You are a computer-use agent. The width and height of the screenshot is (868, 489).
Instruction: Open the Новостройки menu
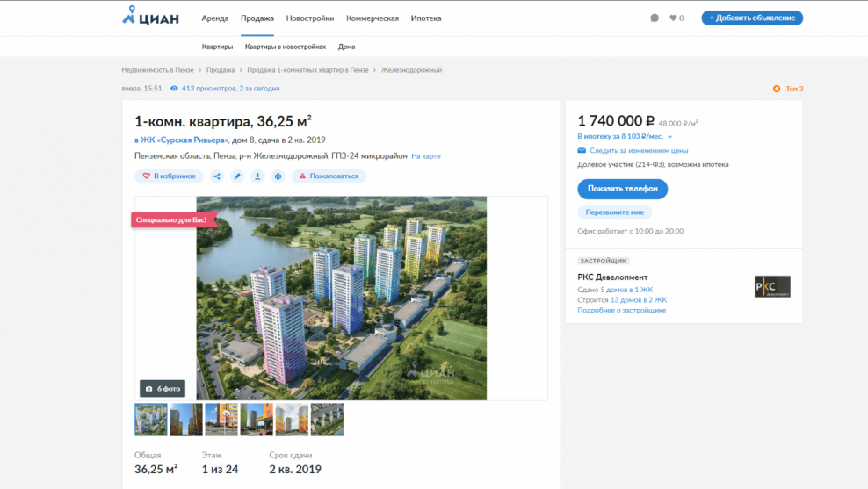310,18
